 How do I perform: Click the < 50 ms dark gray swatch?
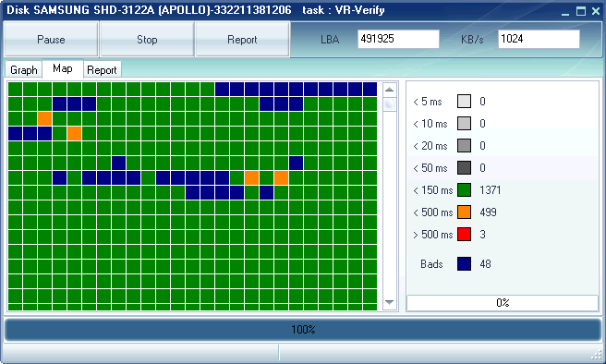coord(464,168)
